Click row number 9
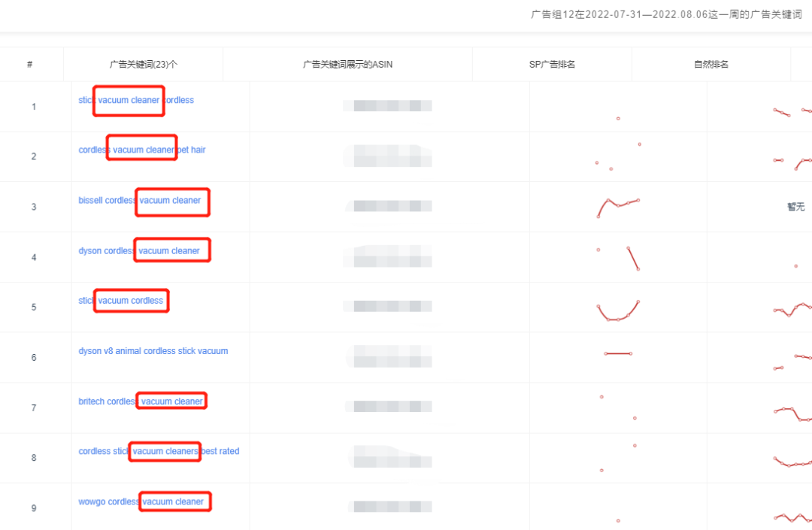 (x=34, y=508)
